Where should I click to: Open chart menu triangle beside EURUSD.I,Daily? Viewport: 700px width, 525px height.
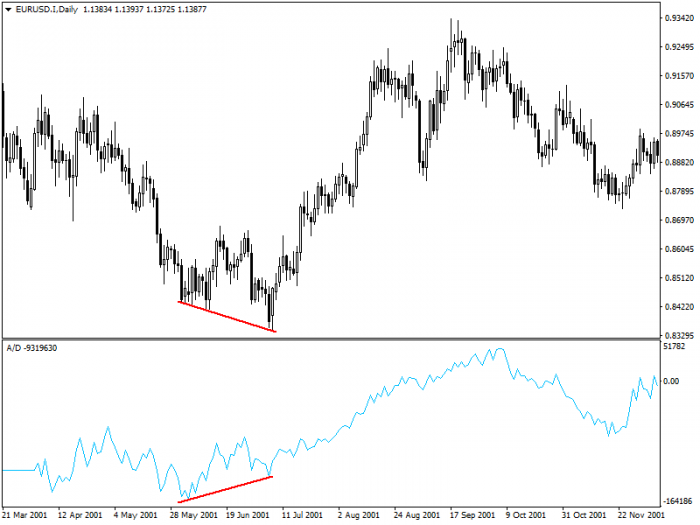click(8, 9)
